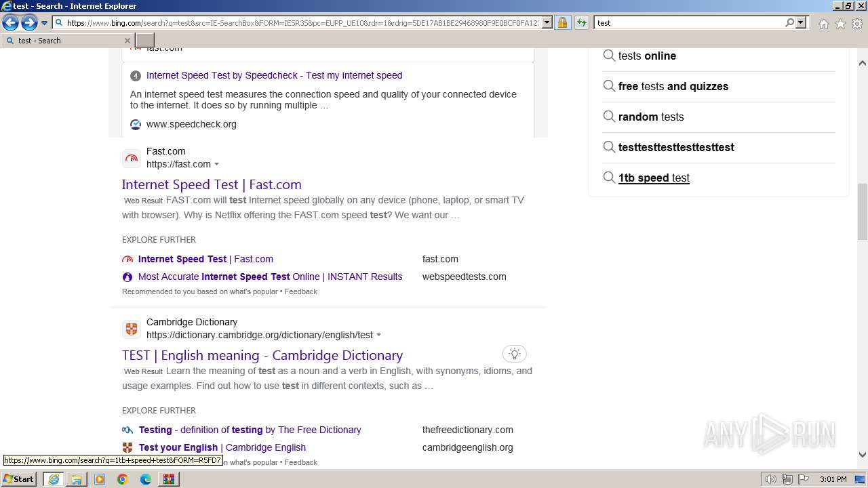868x488 pixels.
Task: Click the 'thefreedictionary.com' domain text
Action: pyautogui.click(x=468, y=430)
